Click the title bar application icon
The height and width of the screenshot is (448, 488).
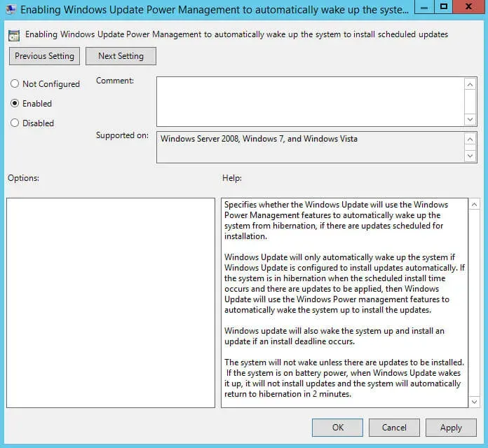click(11, 10)
